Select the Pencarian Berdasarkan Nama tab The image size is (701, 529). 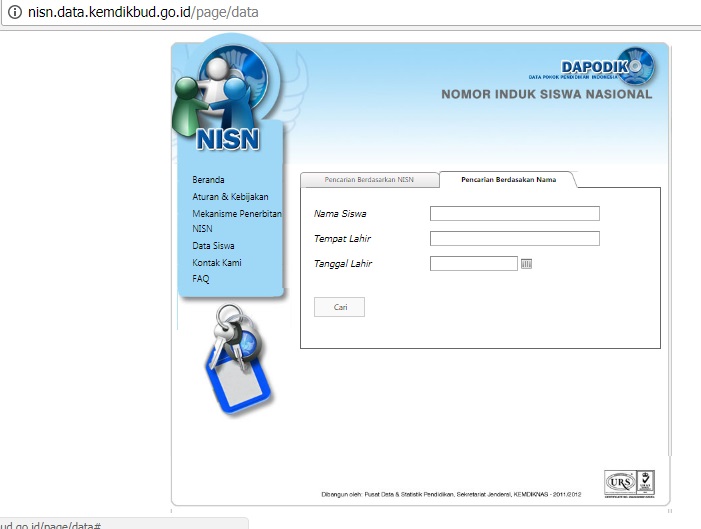[508, 180]
